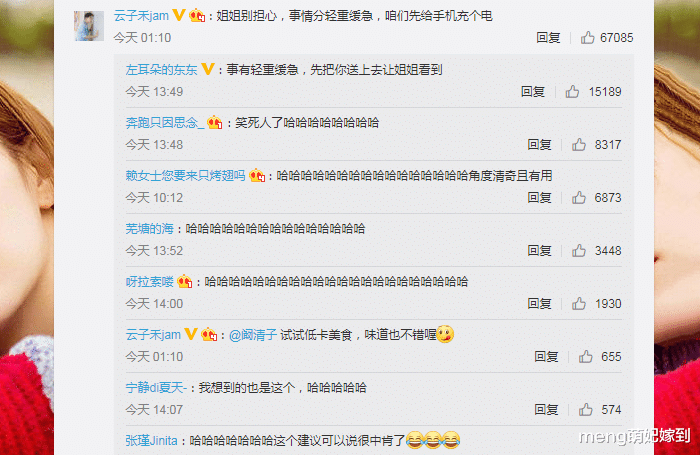Like 芜塘的海's comment with 3448 likes
The image size is (700, 455).
pos(579,250)
